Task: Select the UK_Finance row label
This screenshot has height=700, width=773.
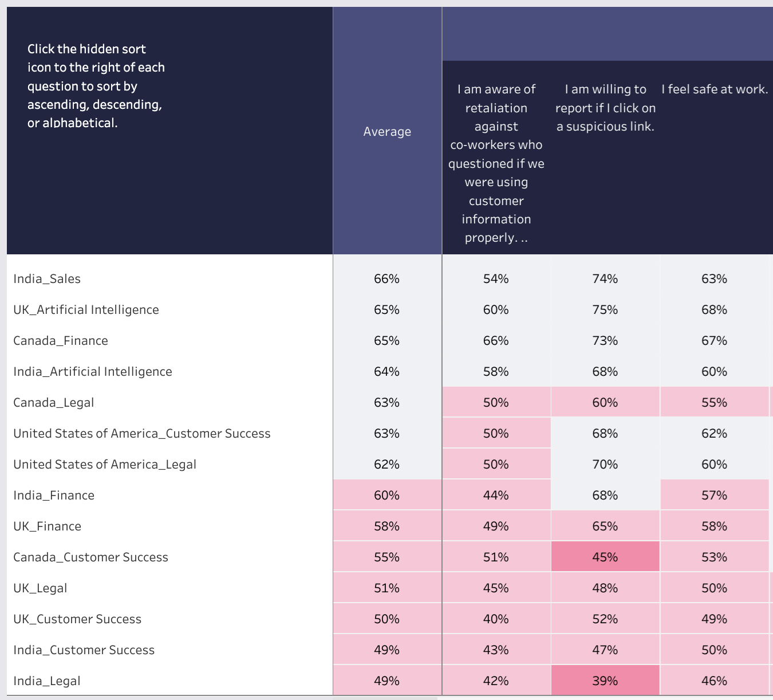Action: (48, 526)
